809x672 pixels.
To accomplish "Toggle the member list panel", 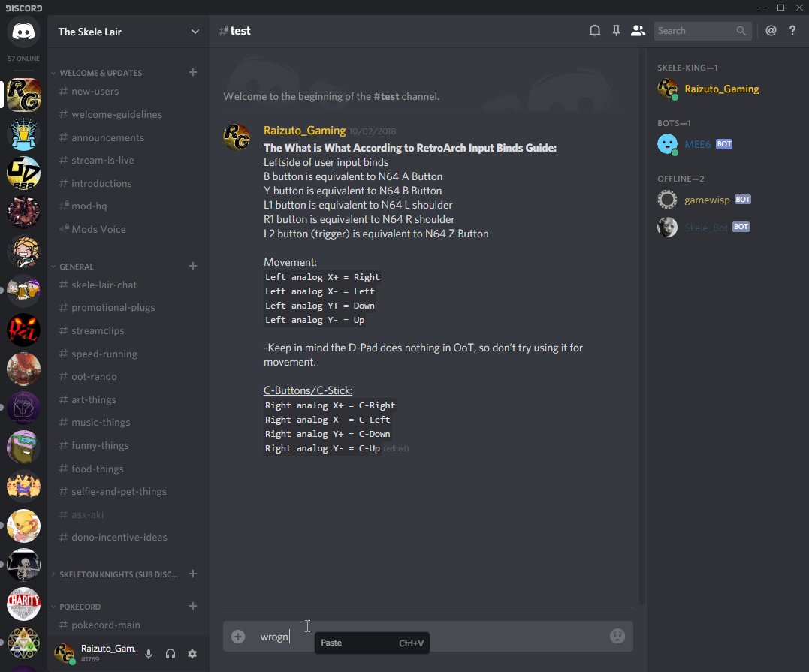I will coord(638,30).
